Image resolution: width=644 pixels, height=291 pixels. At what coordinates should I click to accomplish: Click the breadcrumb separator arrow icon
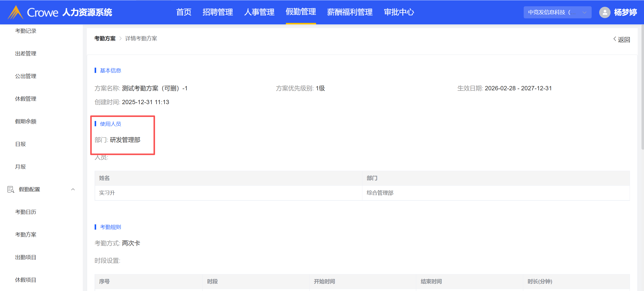click(x=120, y=38)
